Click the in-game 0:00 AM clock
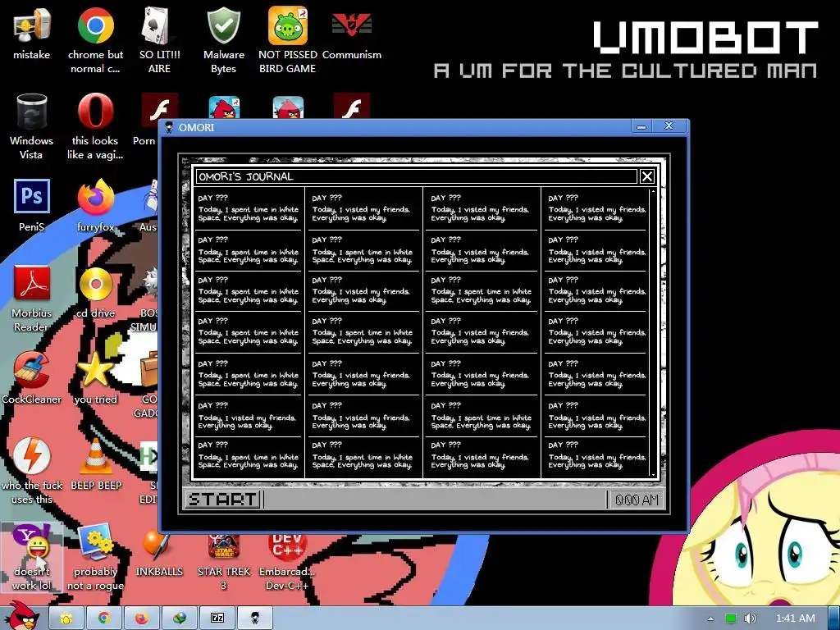This screenshot has width=840, height=630. [637, 500]
